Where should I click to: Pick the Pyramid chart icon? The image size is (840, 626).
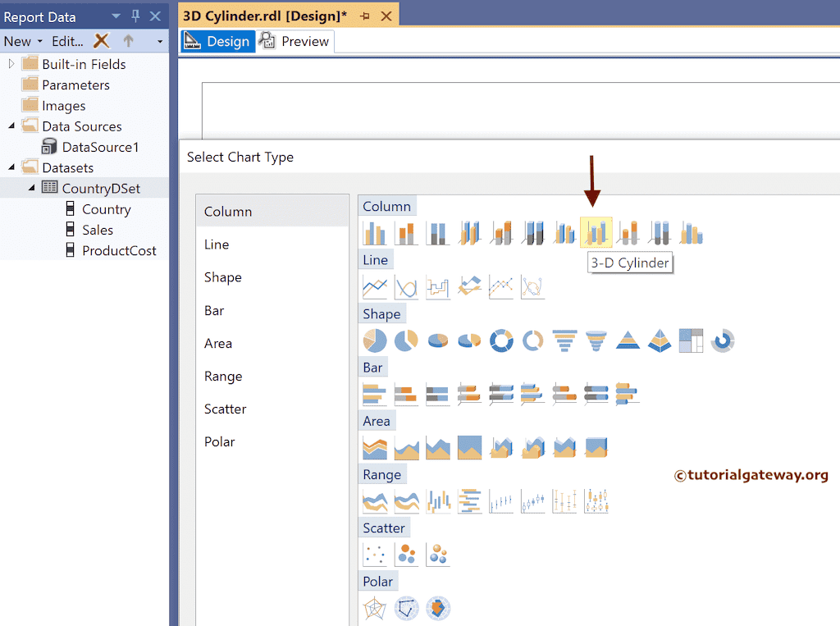point(628,340)
